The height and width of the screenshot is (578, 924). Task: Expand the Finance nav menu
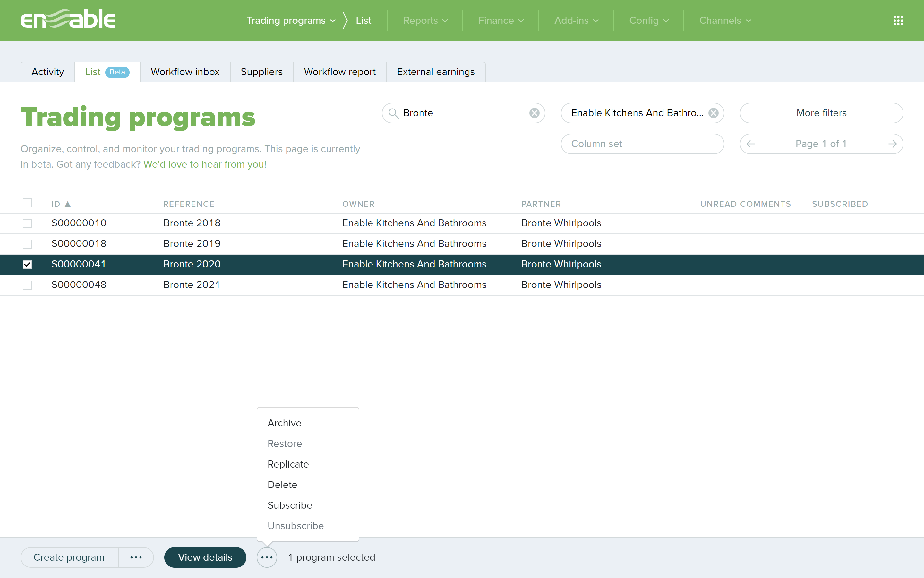(501, 21)
